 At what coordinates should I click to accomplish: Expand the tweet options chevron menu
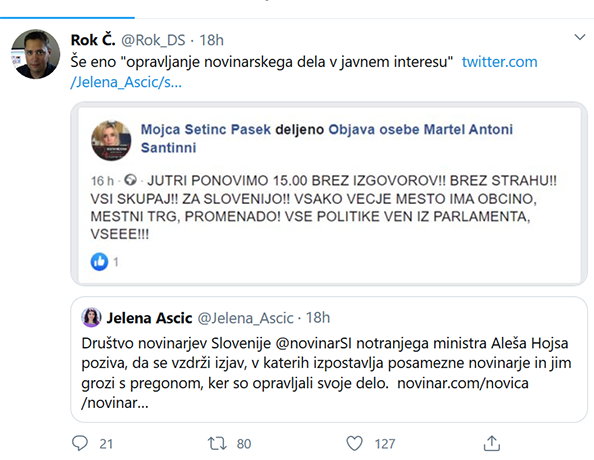click(x=580, y=37)
